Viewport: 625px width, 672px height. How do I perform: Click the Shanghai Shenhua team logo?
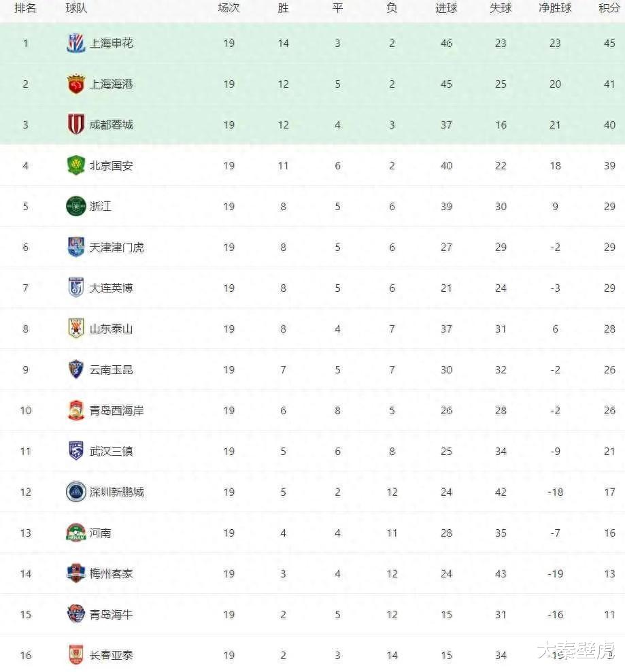pyautogui.click(x=75, y=43)
